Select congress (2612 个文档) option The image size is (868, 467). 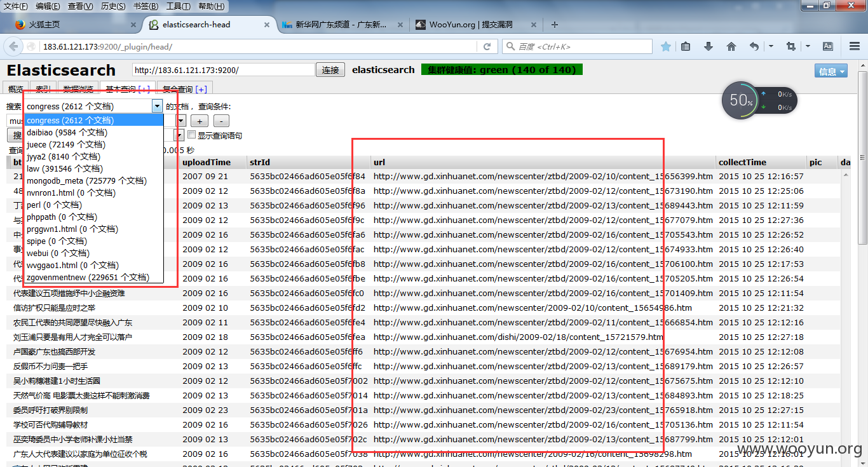(x=93, y=120)
